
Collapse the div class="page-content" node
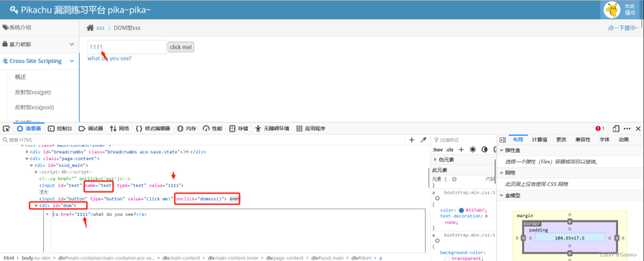click(x=27, y=158)
